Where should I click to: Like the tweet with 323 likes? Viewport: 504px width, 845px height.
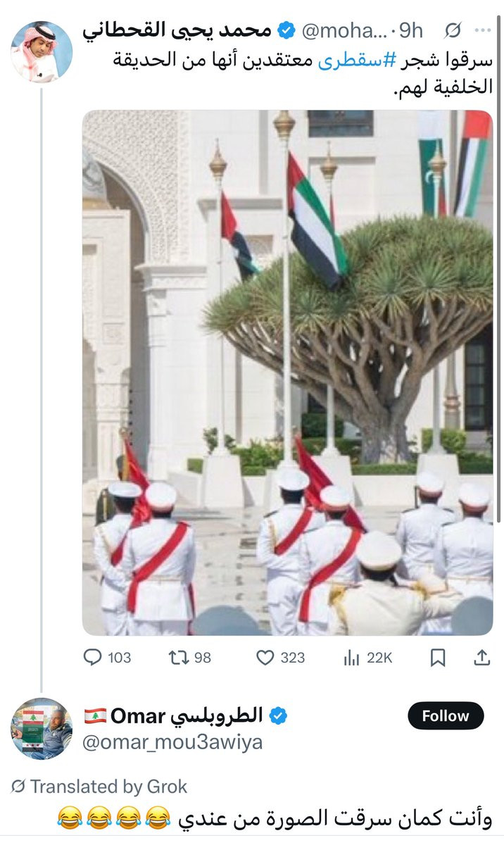pyautogui.click(x=280, y=658)
